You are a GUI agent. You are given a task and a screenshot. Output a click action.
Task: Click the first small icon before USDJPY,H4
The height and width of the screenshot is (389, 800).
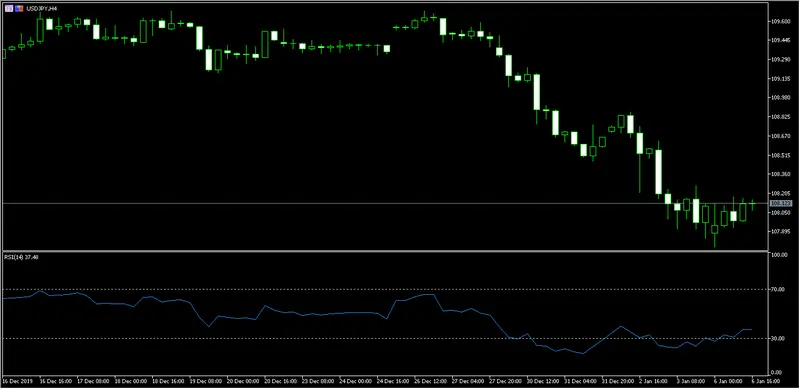click(9, 8)
